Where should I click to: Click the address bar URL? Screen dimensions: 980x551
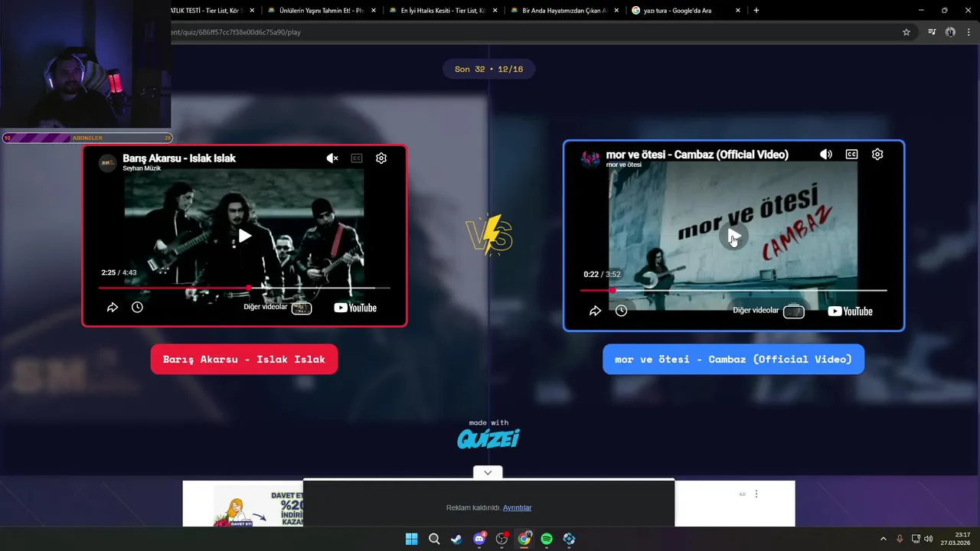[236, 32]
